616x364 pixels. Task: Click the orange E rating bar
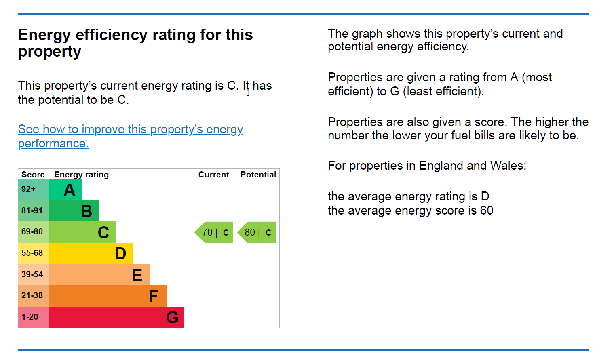99,275
